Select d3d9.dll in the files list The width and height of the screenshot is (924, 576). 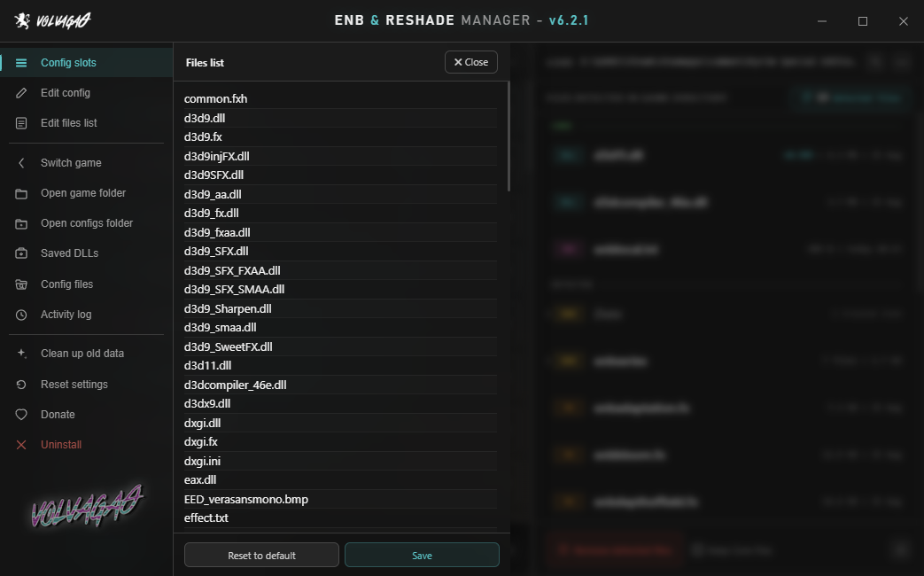[x=340, y=118]
